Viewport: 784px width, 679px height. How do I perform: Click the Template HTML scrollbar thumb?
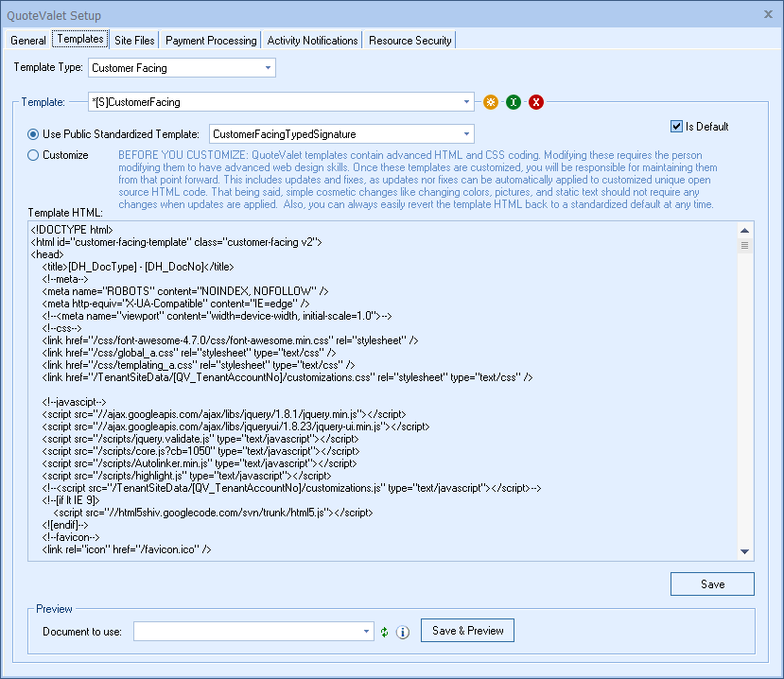point(744,246)
